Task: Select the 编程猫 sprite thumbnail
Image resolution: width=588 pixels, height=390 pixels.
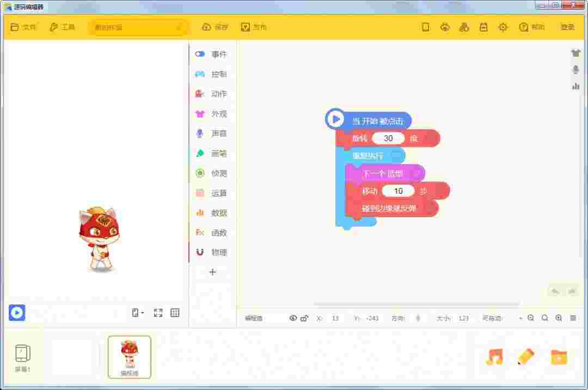Action: [x=129, y=357]
